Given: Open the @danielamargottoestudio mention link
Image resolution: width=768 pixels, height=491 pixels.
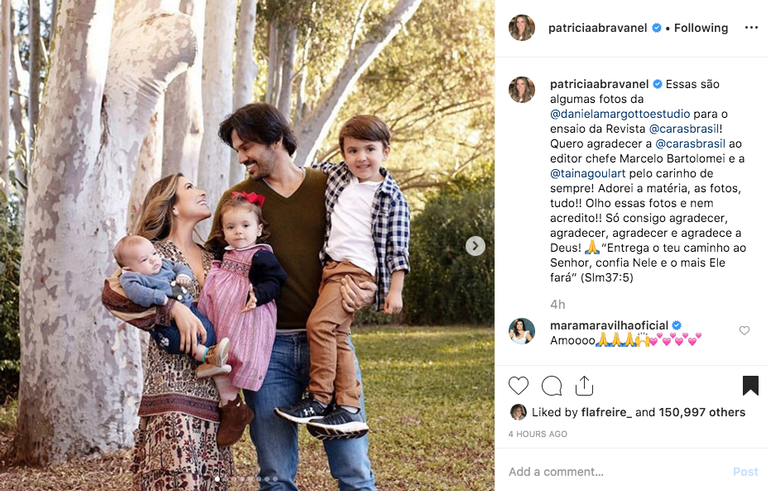Looking at the screenshot, I should [x=620, y=114].
